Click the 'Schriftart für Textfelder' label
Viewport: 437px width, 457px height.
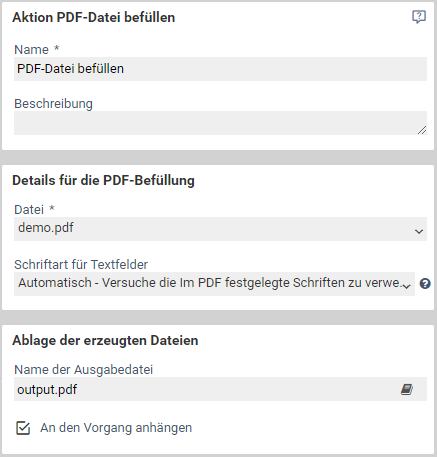pyautogui.click(x=81, y=264)
